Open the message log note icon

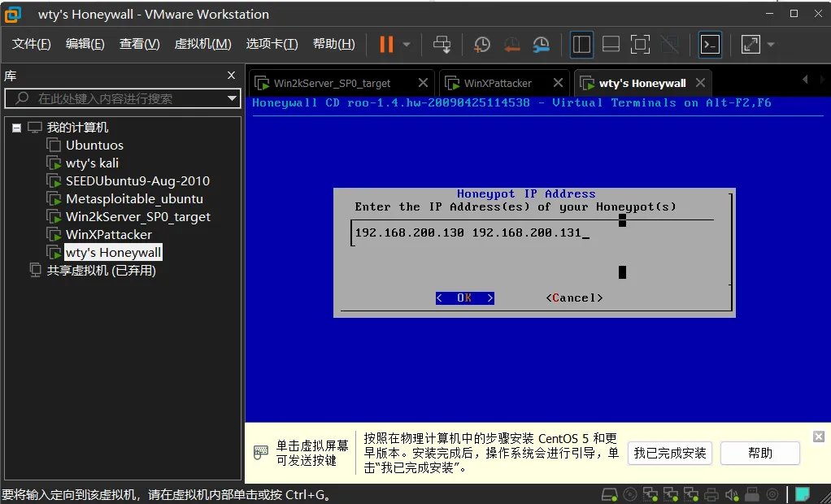803,494
